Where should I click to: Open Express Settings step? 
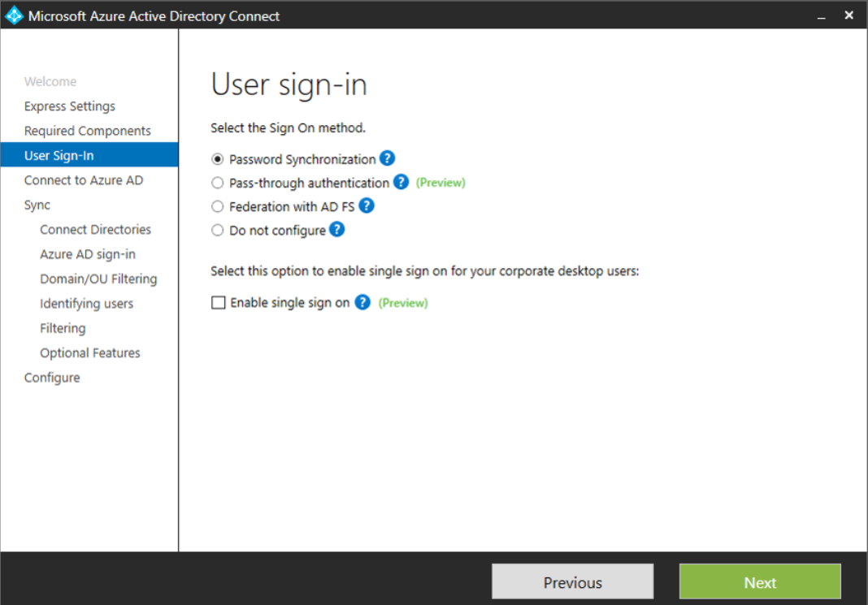pos(70,106)
